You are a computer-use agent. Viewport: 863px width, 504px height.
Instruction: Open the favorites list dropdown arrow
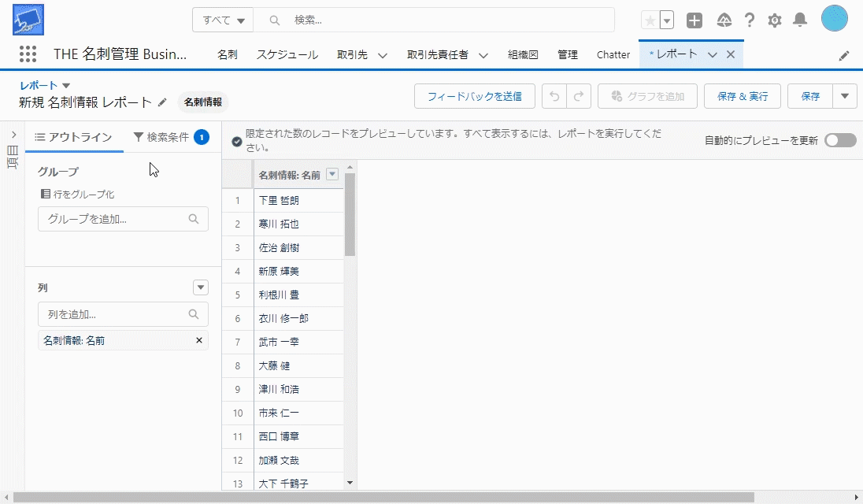click(x=666, y=20)
